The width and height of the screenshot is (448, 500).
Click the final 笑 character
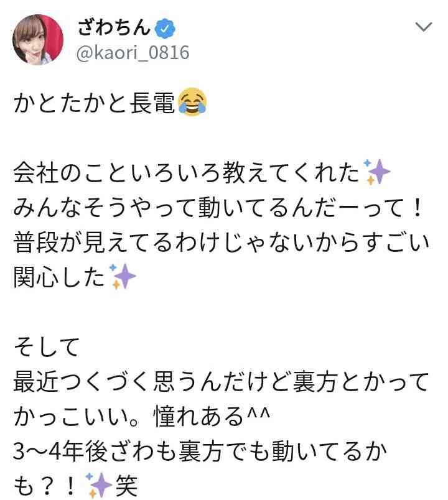click(127, 486)
